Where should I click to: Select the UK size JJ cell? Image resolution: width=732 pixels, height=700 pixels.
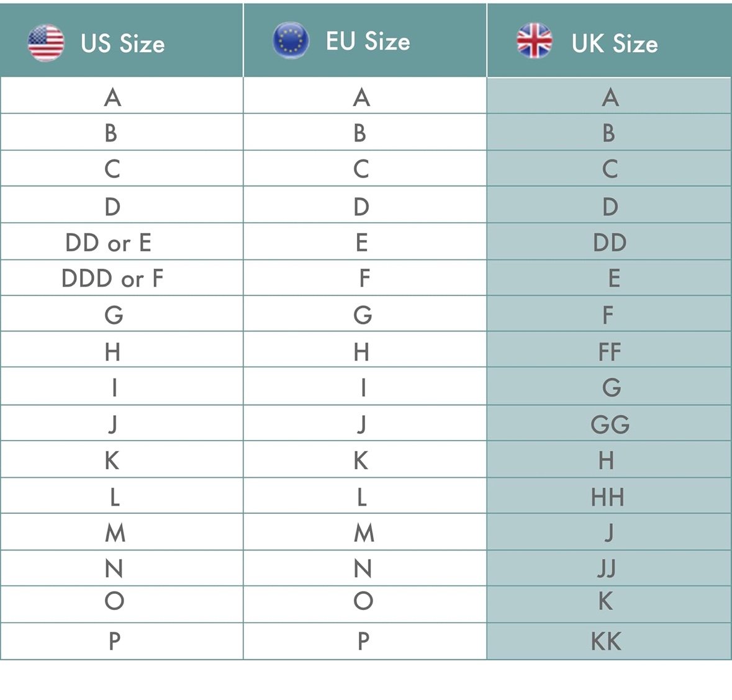[x=608, y=568]
